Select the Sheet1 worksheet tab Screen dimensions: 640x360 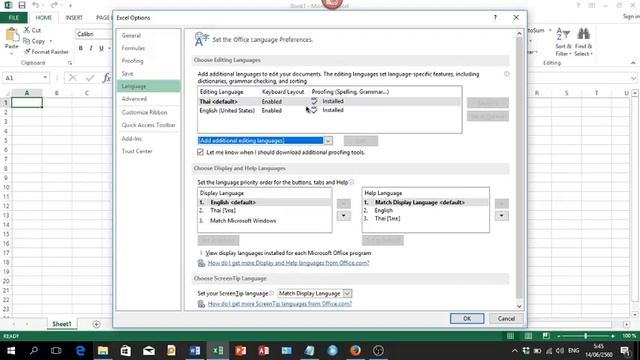click(62, 324)
